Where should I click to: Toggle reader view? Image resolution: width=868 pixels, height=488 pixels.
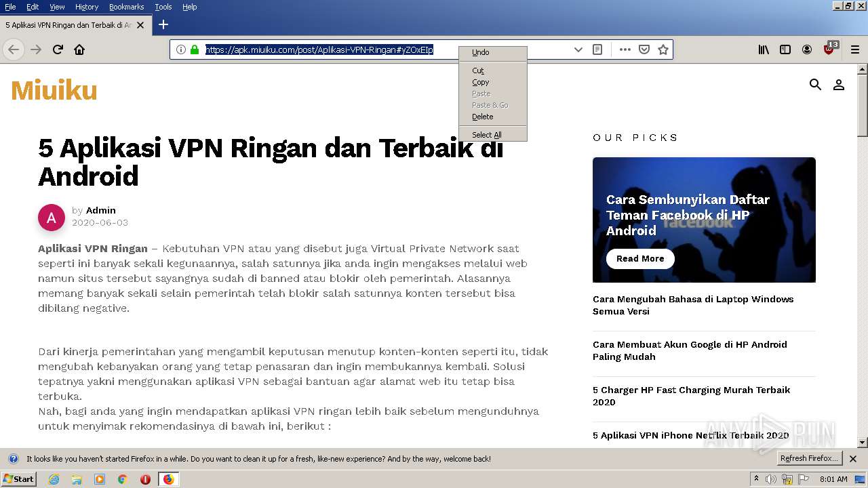coord(597,49)
